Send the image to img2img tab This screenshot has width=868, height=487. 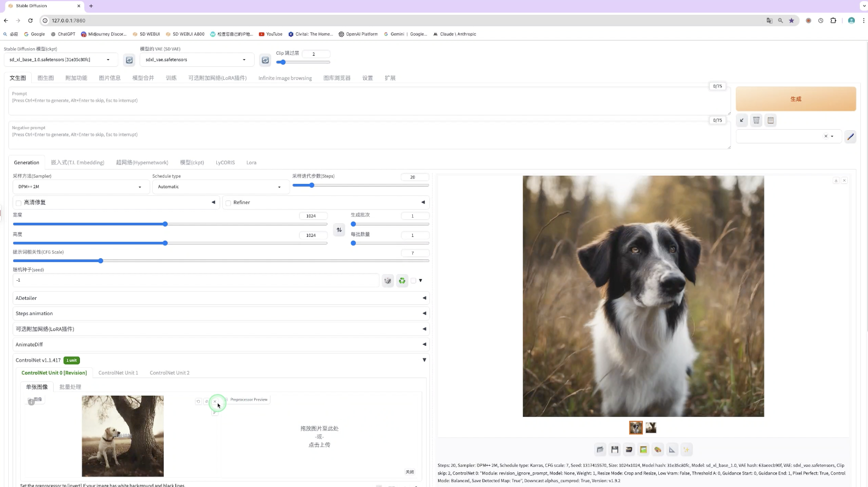(x=643, y=450)
